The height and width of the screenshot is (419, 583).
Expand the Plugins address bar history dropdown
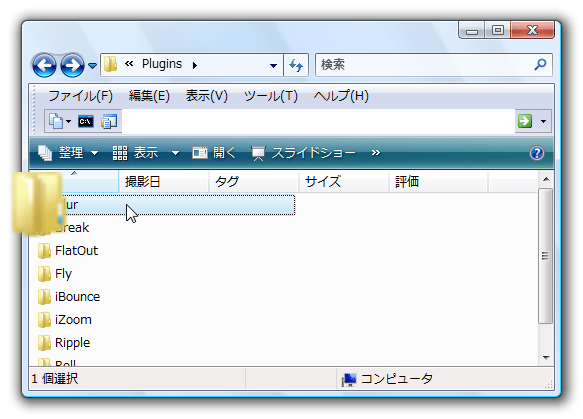coord(273,65)
